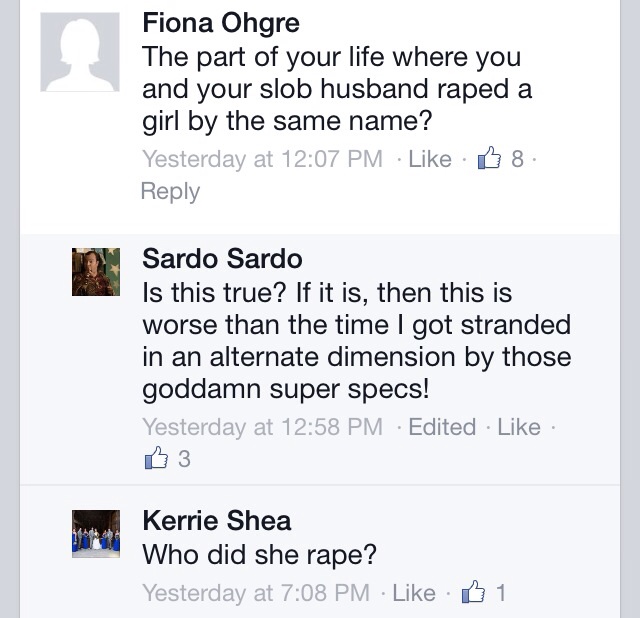Like Kerrie Shea's comment
The image size is (640, 618).
click(x=413, y=593)
